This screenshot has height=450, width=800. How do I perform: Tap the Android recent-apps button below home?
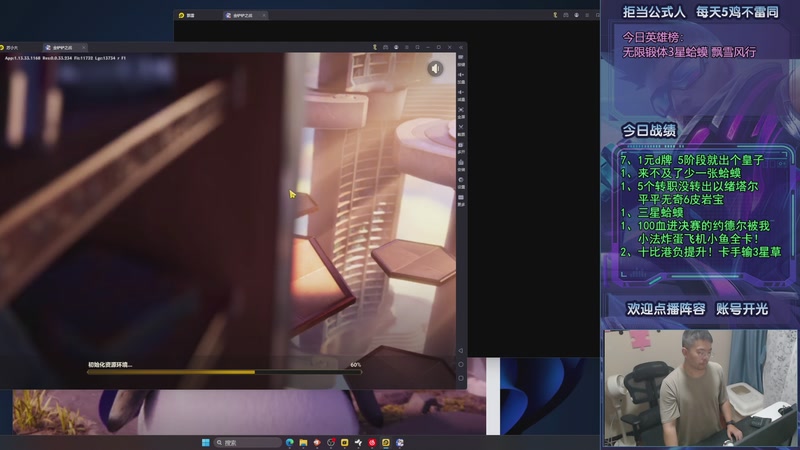[x=461, y=378]
